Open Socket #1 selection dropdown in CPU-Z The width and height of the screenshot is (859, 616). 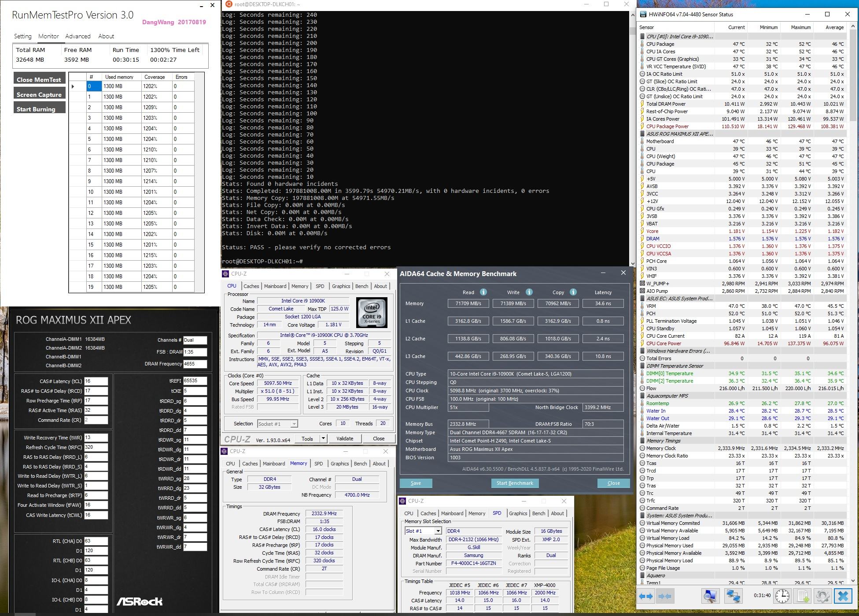coord(294,424)
